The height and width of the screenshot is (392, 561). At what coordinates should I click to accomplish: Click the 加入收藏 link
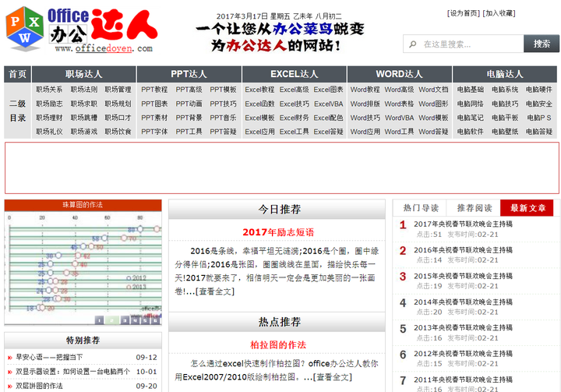click(499, 13)
